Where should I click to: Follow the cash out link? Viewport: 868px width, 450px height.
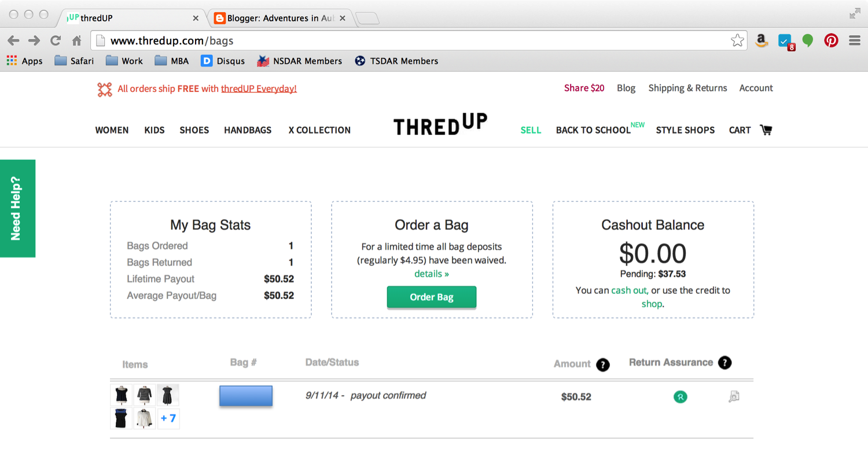click(629, 290)
